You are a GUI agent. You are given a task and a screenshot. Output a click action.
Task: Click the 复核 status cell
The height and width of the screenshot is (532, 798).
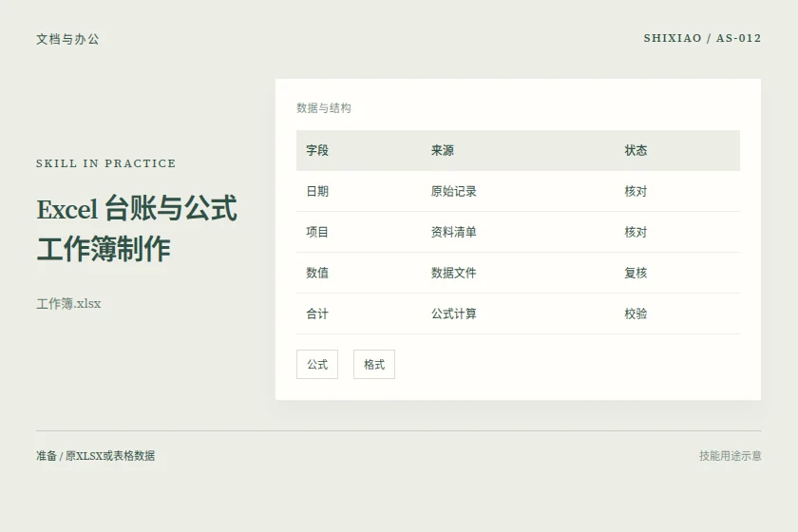coord(636,273)
